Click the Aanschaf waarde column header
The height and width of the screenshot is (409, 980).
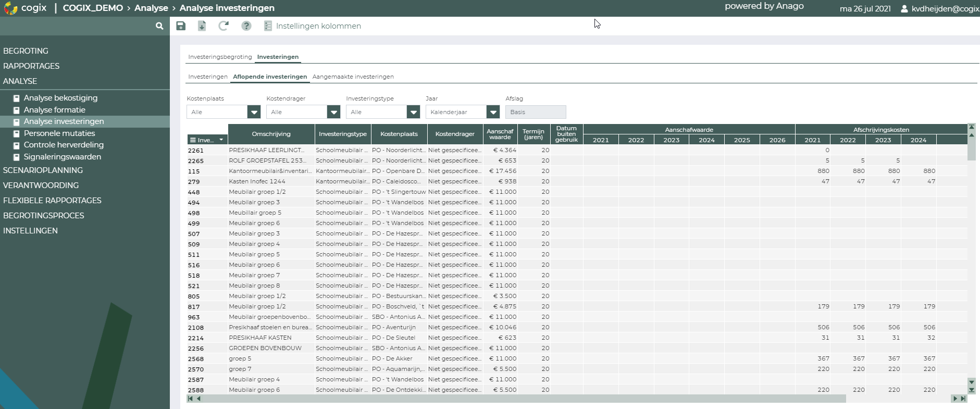(500, 134)
